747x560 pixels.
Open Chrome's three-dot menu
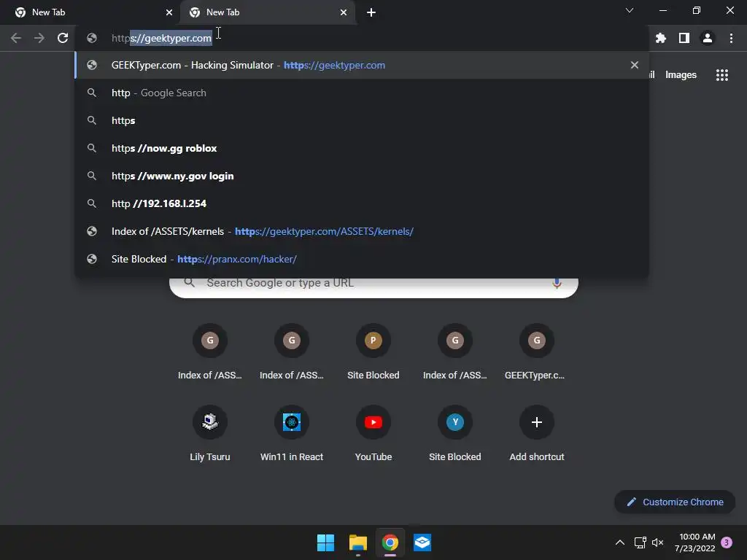coord(731,38)
